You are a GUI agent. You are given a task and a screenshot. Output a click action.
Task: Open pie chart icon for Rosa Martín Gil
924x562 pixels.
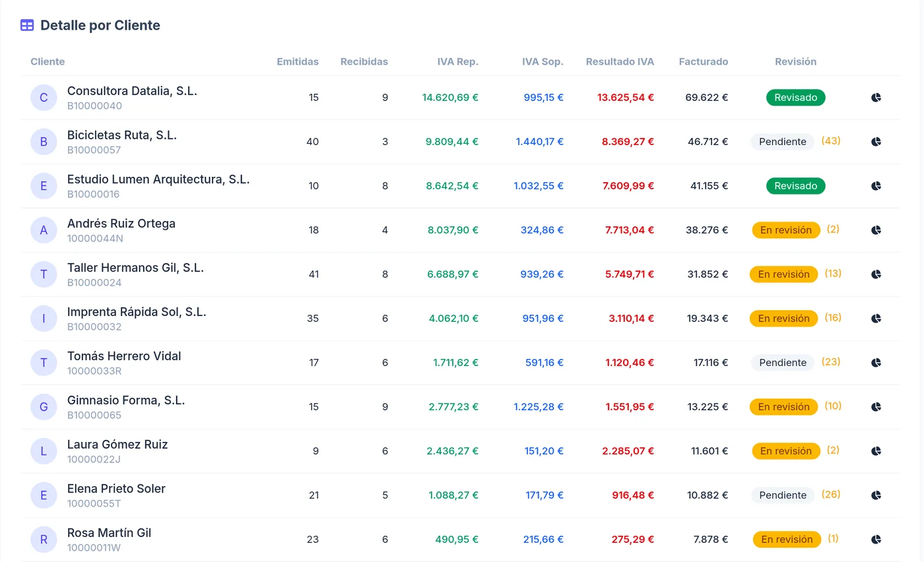[876, 540]
